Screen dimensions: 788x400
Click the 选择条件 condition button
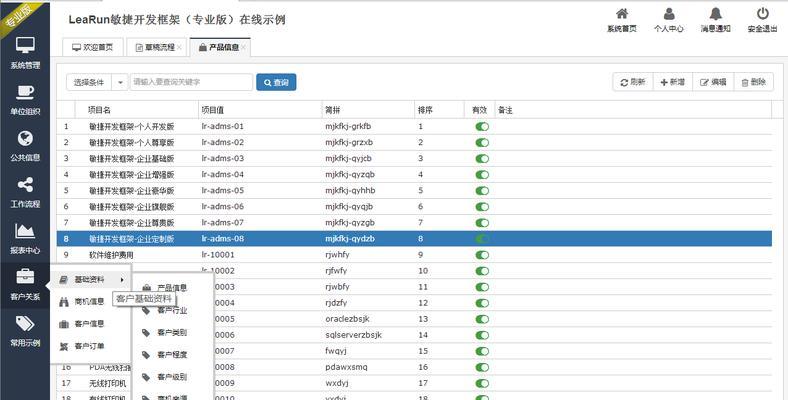[x=89, y=82]
